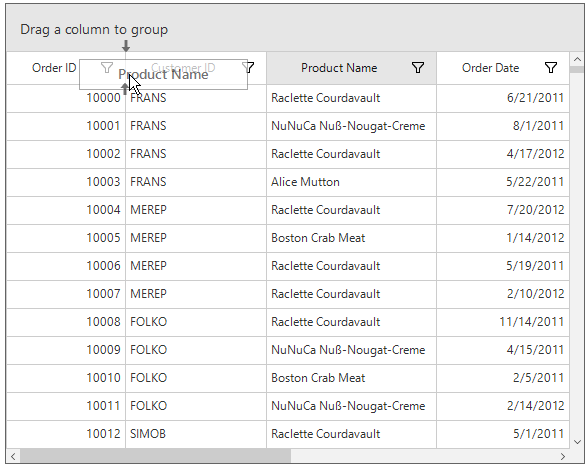Select Boston Crab Meat in row 10005
This screenshot has width=588, height=468.
(351, 238)
